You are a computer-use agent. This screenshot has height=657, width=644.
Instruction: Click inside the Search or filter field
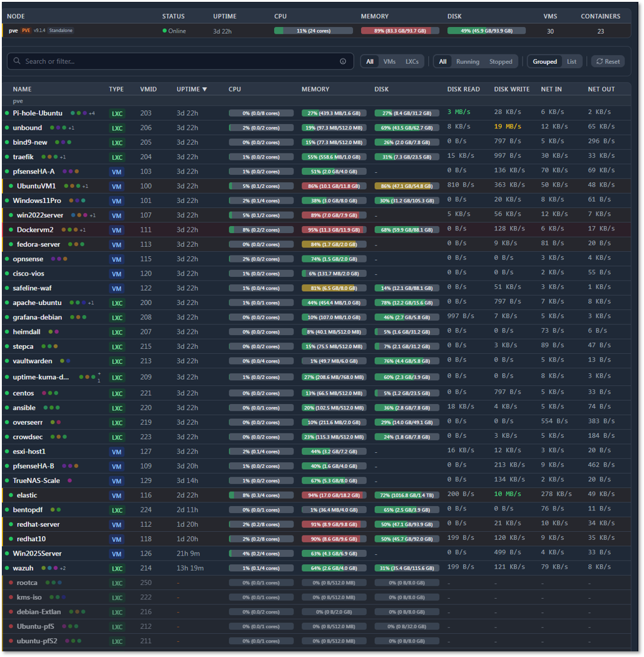click(156, 61)
